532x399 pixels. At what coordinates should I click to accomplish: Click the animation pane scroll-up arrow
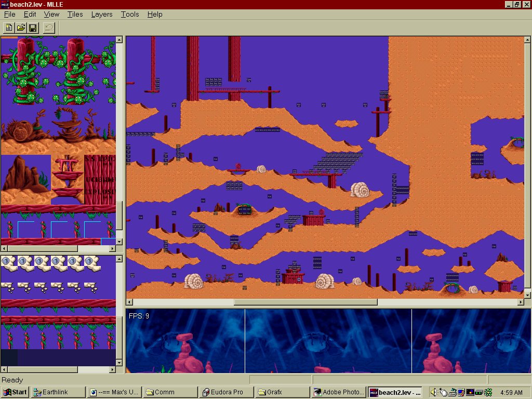click(x=119, y=259)
